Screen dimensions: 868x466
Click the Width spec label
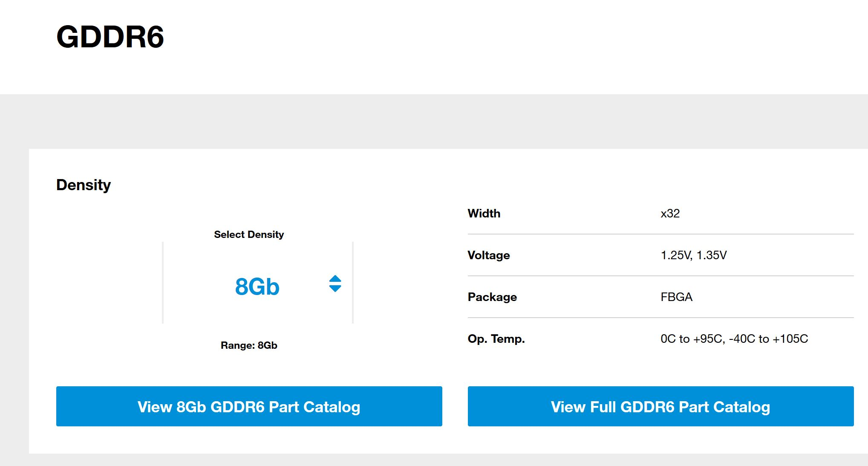tap(484, 213)
